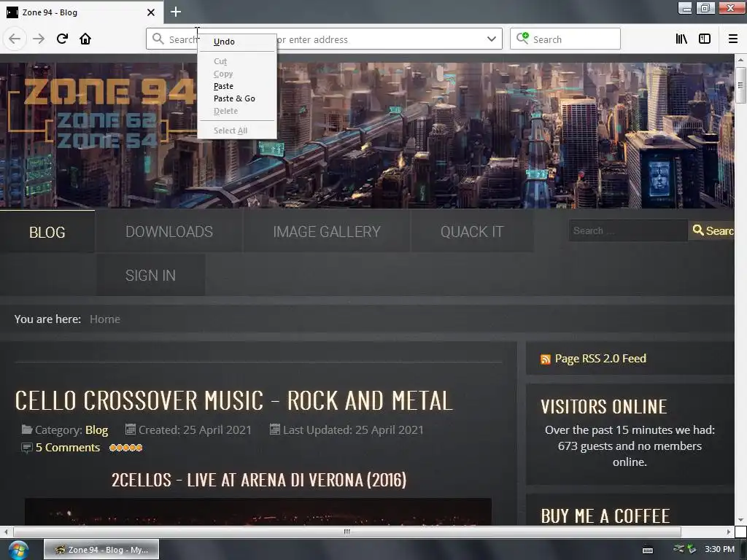Click the search engine magnifier with plus
This screenshot has width=747, height=560.
click(522, 38)
